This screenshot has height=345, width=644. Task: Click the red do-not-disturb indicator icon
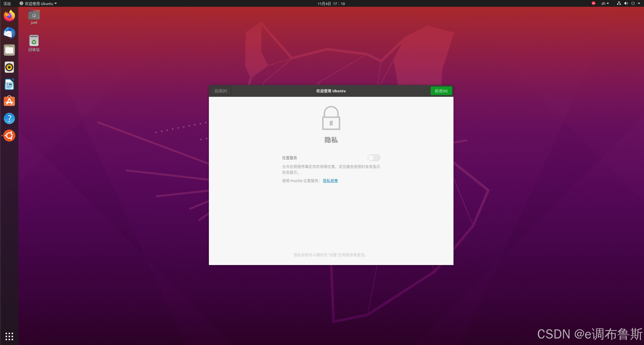point(593,4)
